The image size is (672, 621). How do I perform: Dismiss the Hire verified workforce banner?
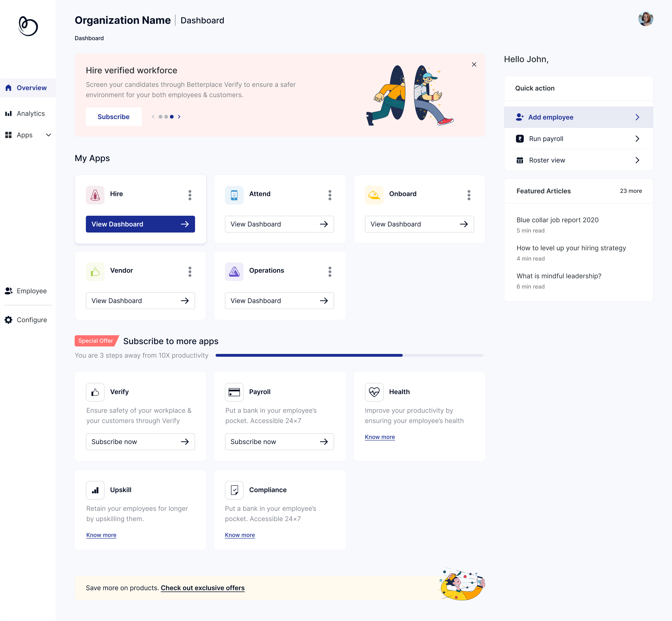coord(474,64)
